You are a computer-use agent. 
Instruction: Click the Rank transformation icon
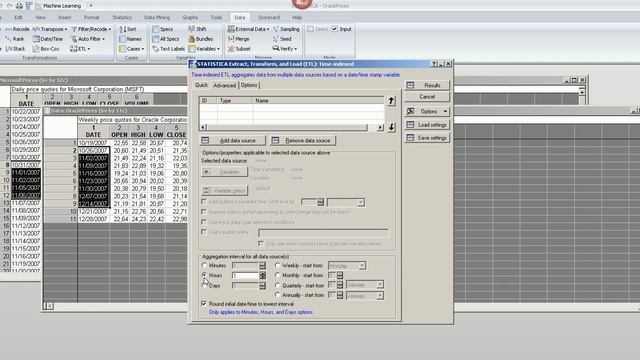(15, 39)
